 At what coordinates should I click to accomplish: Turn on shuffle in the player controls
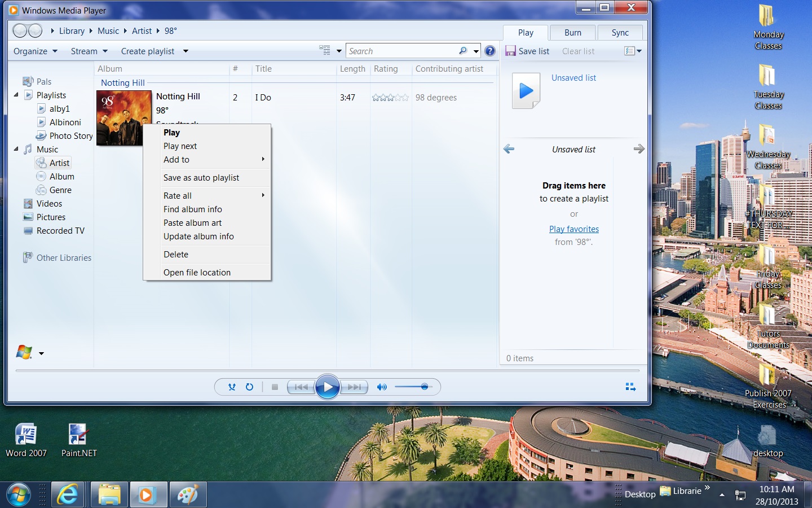(232, 387)
